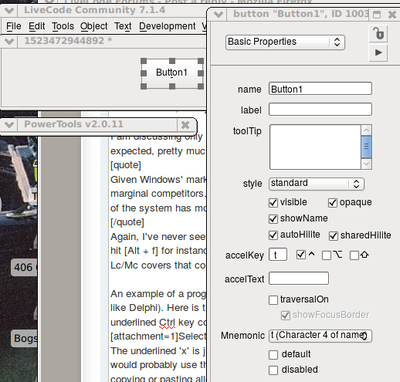This screenshot has width=400, height=382.
Task: Click the inspector window title chevron icon
Action: click(218, 14)
